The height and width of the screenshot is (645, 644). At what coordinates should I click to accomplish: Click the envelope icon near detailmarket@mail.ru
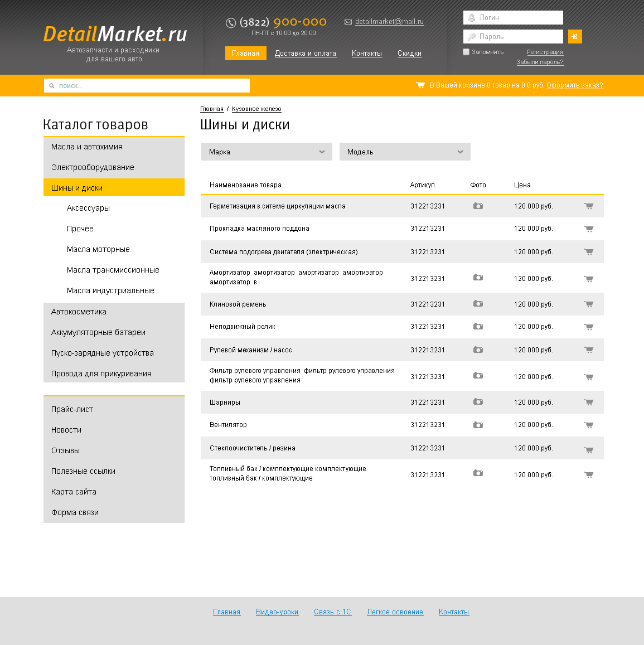[348, 22]
